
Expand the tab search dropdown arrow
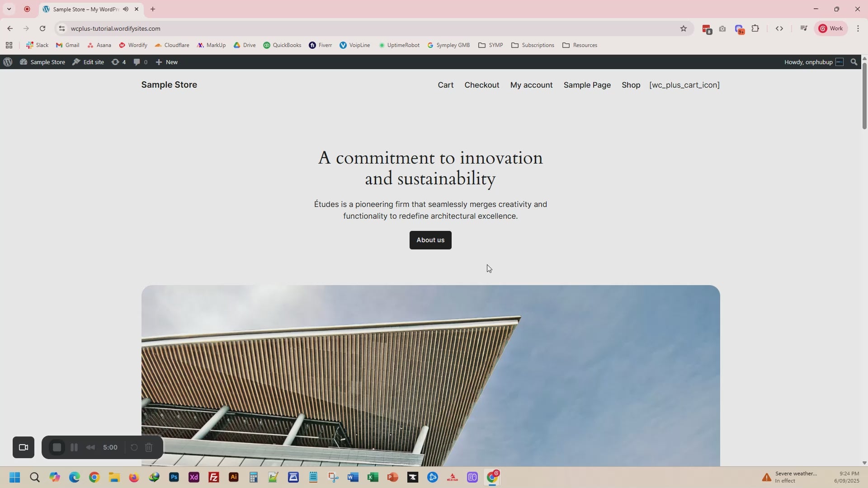click(x=9, y=9)
